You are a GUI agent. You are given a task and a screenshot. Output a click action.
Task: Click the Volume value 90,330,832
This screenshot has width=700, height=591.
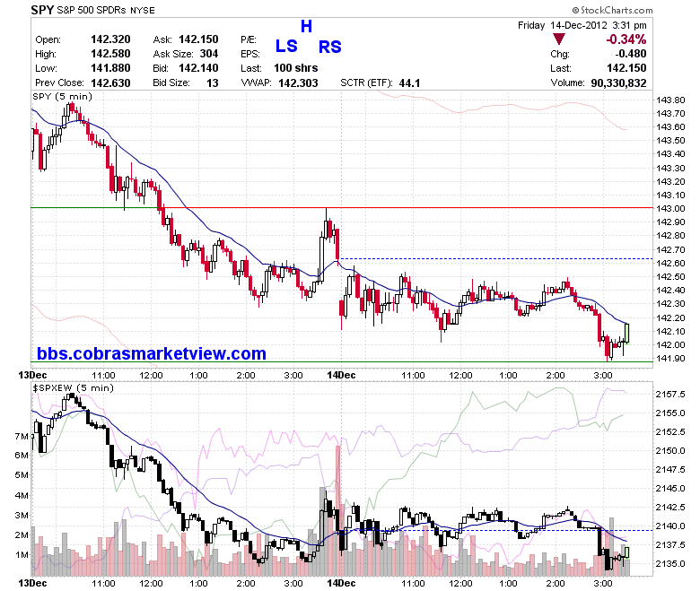(618, 83)
